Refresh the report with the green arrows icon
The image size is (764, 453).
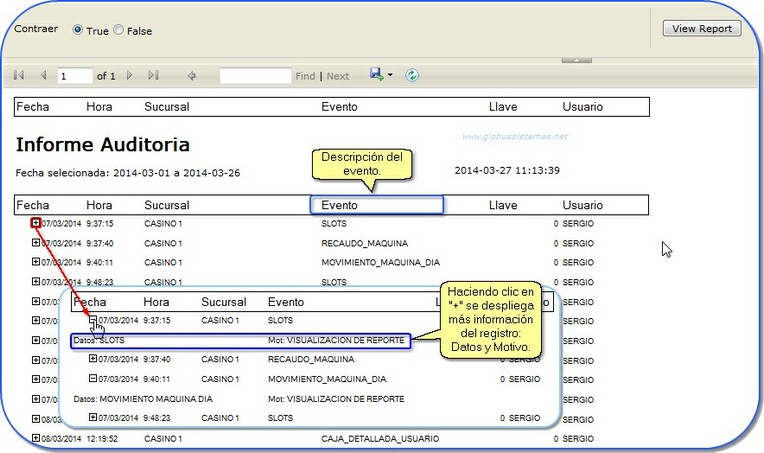point(412,75)
